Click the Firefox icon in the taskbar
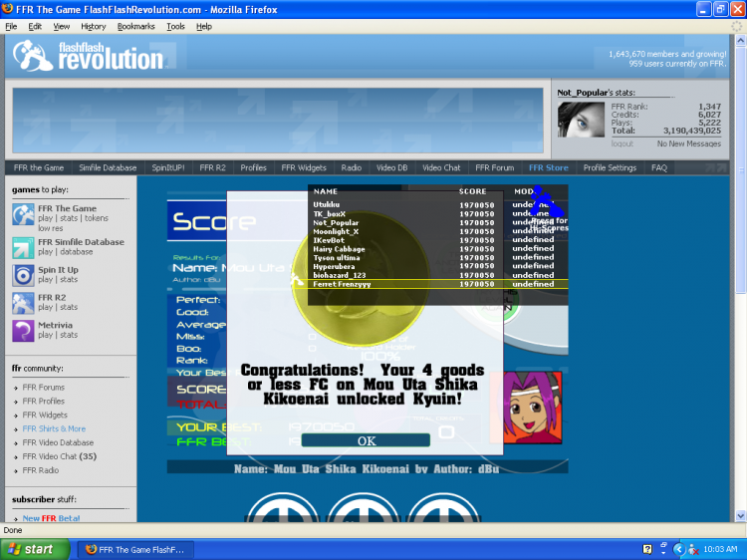747x560 pixels. point(92,549)
